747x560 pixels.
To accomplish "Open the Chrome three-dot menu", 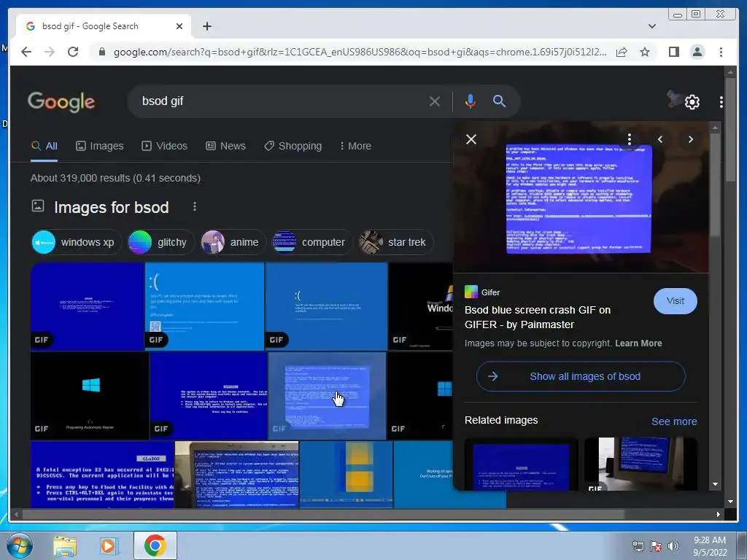I will [x=721, y=52].
